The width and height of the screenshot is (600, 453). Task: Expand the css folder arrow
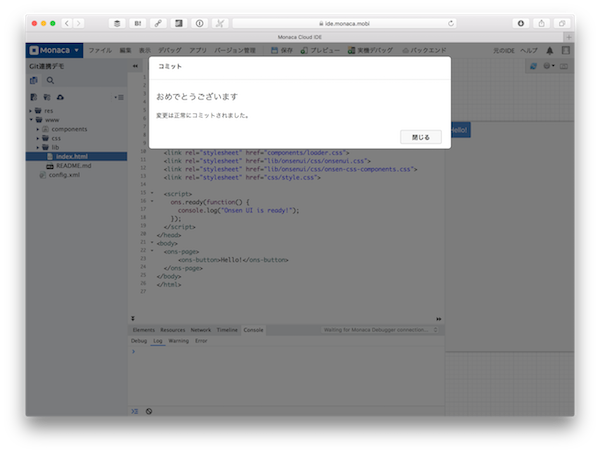(38, 138)
